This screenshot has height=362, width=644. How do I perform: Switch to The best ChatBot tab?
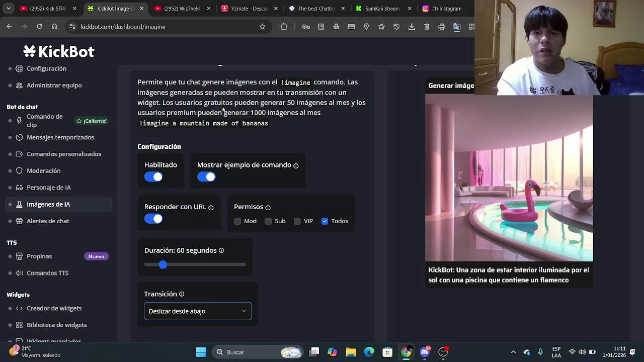(x=316, y=9)
